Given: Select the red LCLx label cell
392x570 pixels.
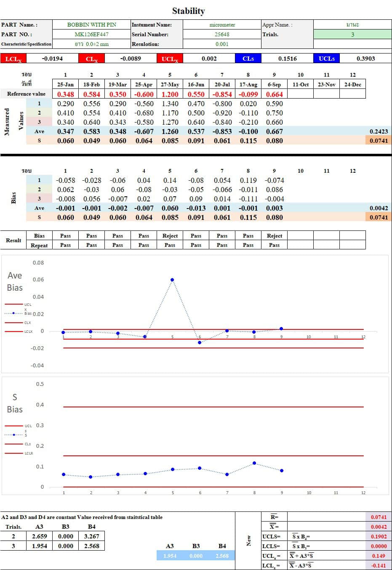Looking at the screenshot, I should pyautogui.click(x=13, y=59).
